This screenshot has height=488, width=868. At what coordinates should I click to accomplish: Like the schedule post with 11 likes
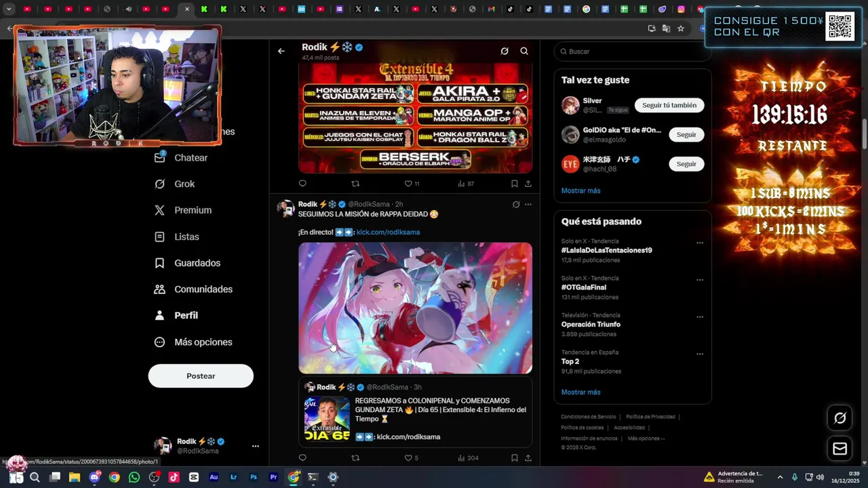[x=412, y=184]
